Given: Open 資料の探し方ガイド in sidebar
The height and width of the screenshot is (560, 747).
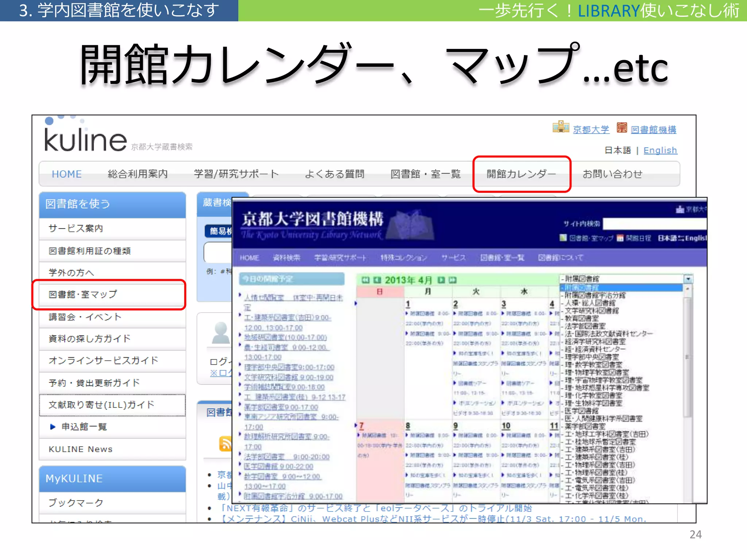Looking at the screenshot, I should (112, 339).
